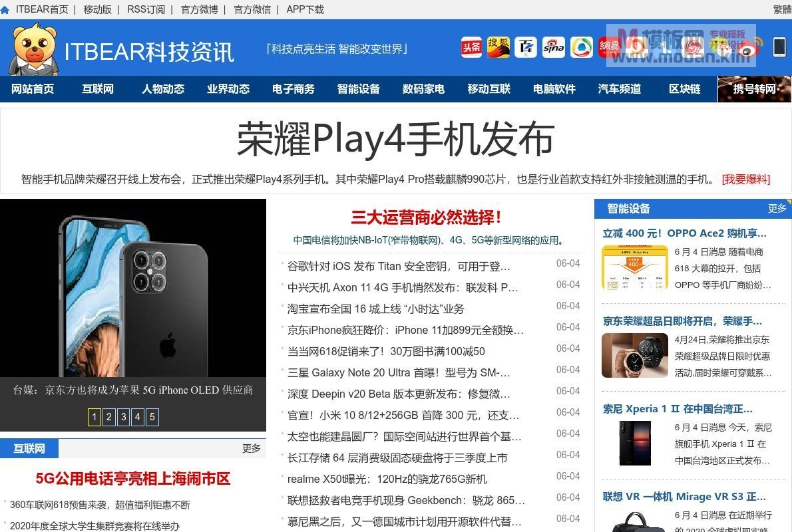Viewport: 792px width, 532px height.
Task: Select carousel slide 5
Action: tap(152, 417)
